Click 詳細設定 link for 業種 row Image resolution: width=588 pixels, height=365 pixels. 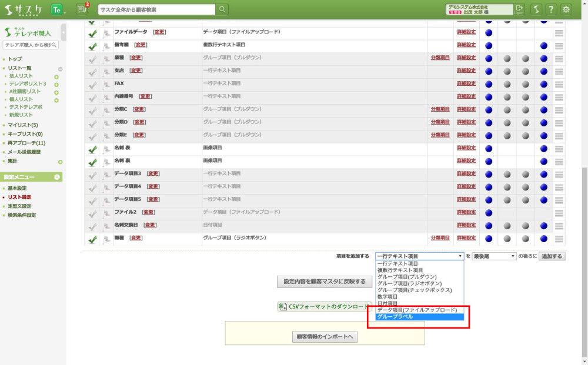(466, 58)
